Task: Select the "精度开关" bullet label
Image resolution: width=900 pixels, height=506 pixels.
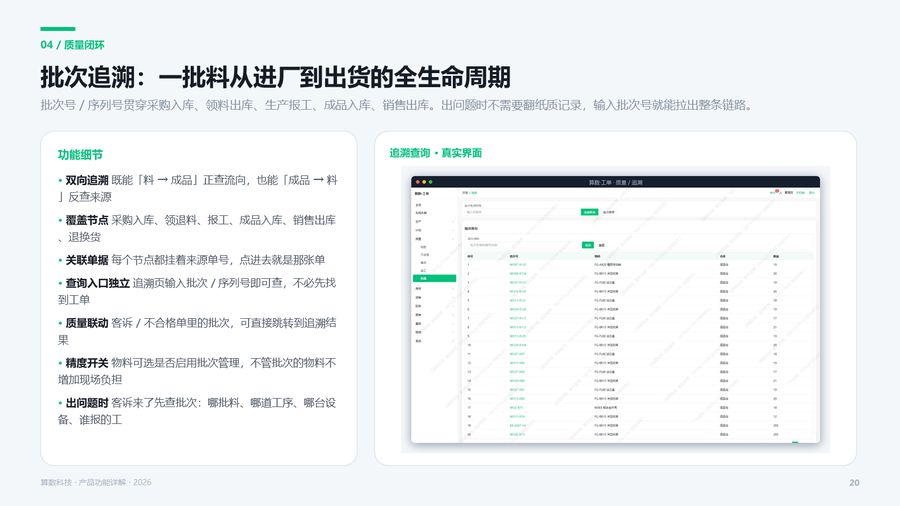Action: pyautogui.click(x=87, y=363)
